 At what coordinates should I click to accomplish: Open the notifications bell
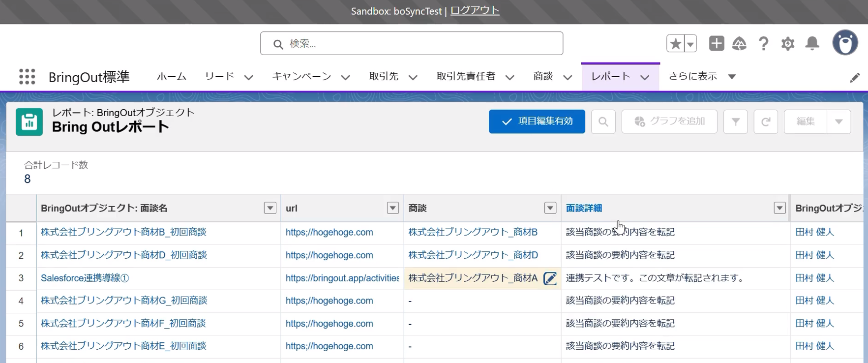(812, 43)
